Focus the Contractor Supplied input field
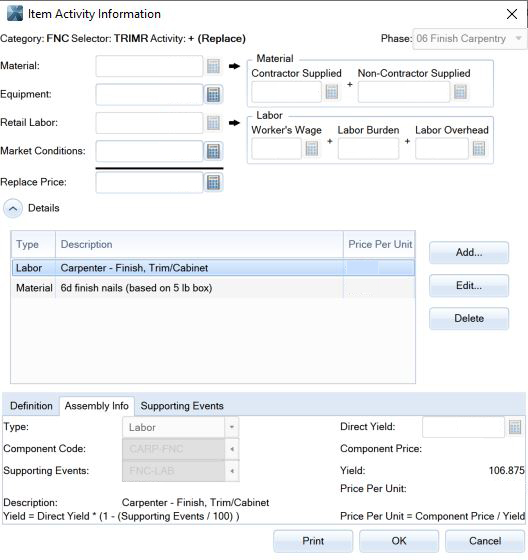The height and width of the screenshot is (560, 528). click(x=286, y=92)
